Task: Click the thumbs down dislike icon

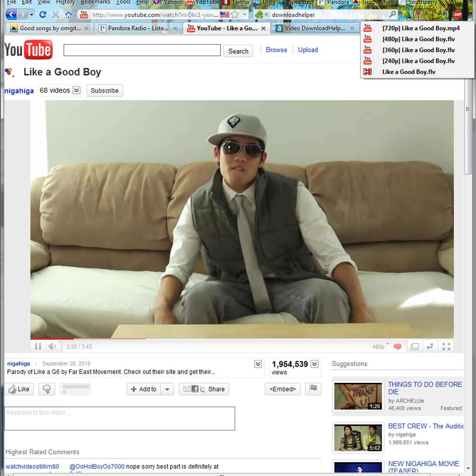Action: [47, 389]
